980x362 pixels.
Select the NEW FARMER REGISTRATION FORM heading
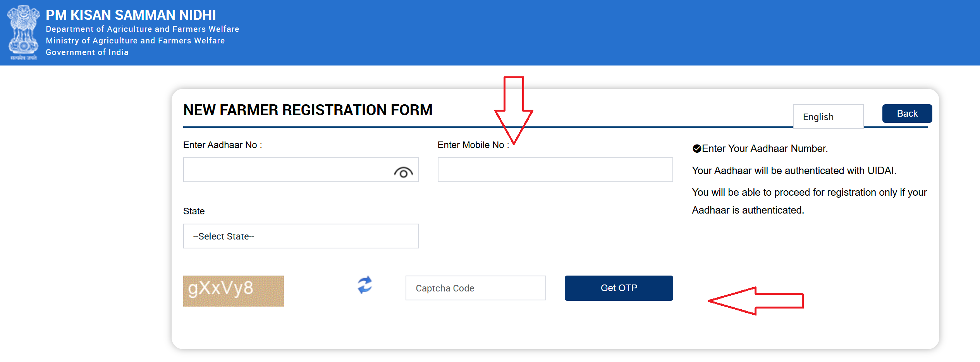pos(308,110)
